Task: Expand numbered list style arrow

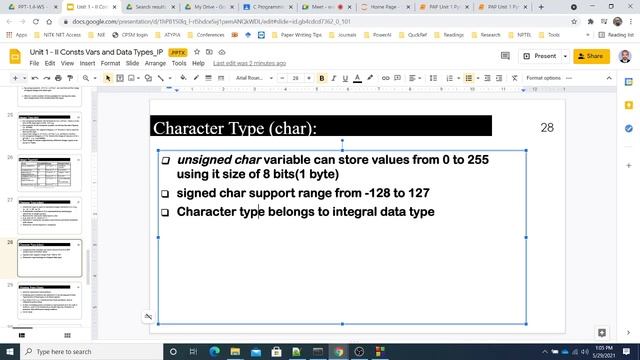Action: (x=458, y=78)
